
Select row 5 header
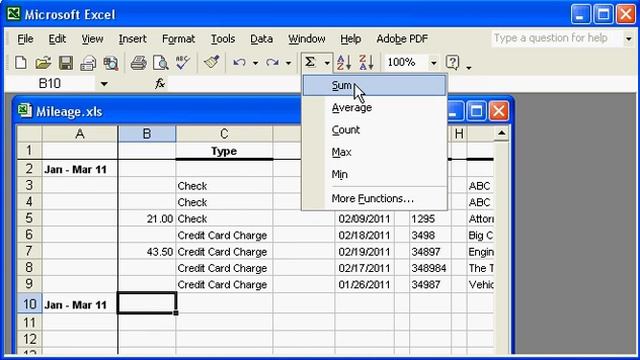(x=29, y=218)
